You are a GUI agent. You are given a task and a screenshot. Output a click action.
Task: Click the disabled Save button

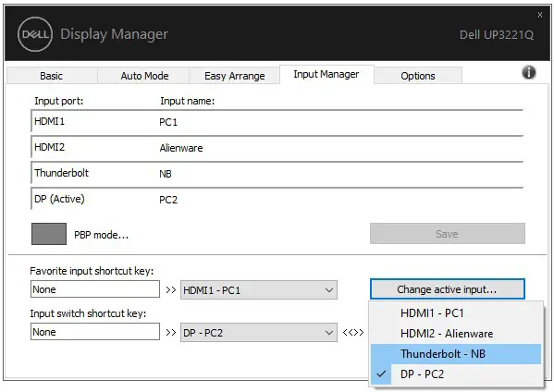click(x=448, y=233)
